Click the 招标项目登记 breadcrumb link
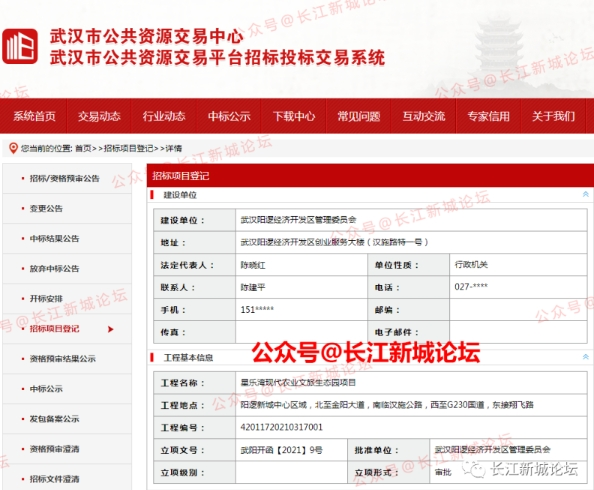 (x=128, y=149)
